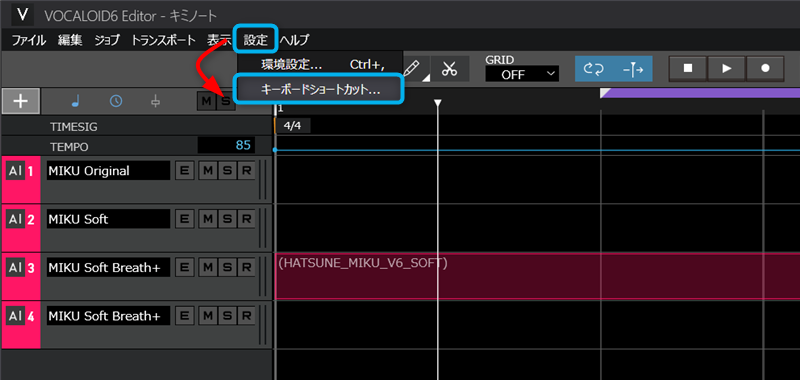The height and width of the screenshot is (380, 800).
Task: Click the loop range start marker
Action: point(605,93)
